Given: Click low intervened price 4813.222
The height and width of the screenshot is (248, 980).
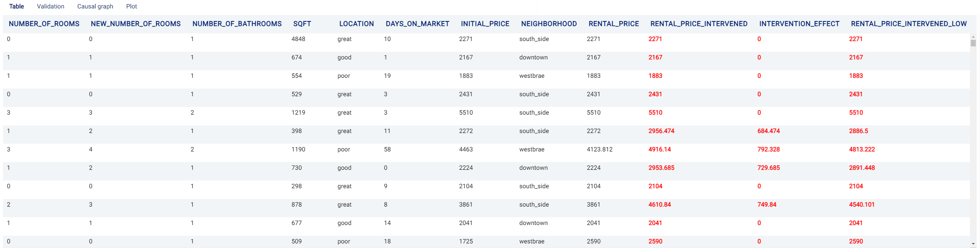Looking at the screenshot, I should click(862, 149).
